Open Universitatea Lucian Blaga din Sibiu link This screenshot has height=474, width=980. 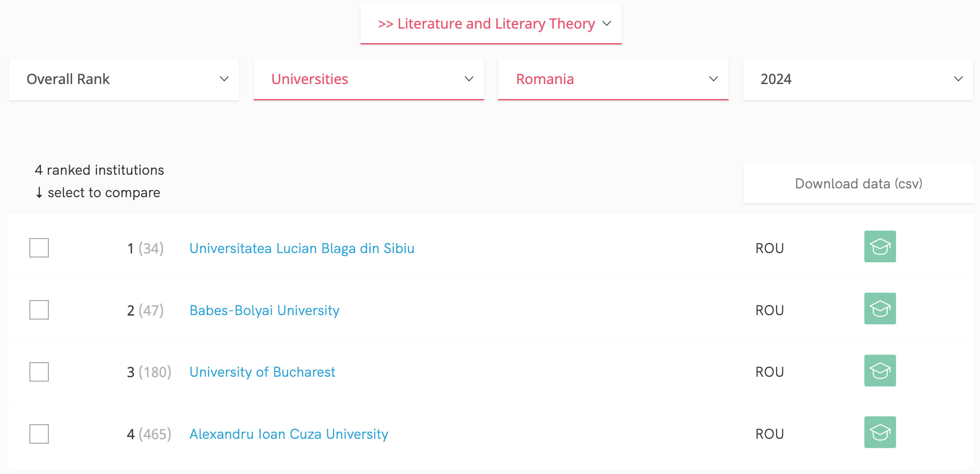302,248
